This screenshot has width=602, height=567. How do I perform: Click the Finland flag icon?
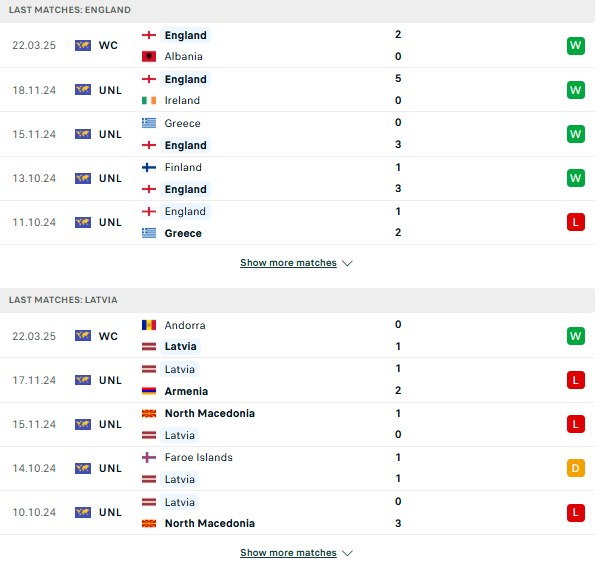149,167
